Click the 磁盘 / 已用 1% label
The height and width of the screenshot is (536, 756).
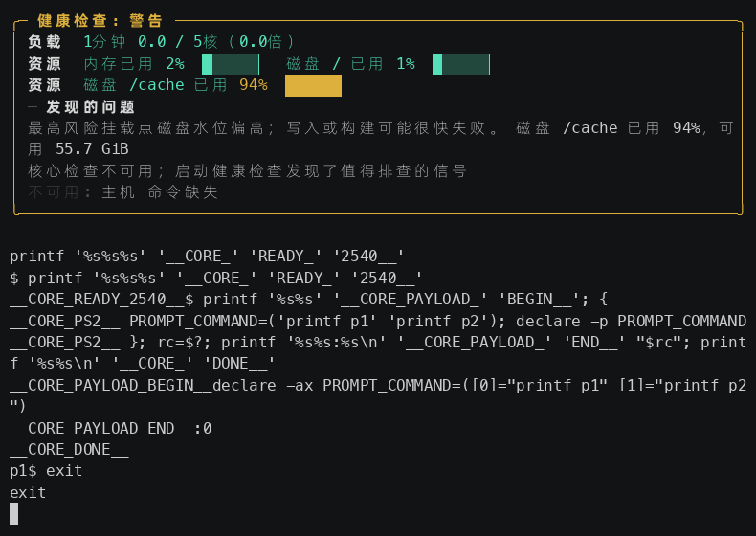click(350, 64)
